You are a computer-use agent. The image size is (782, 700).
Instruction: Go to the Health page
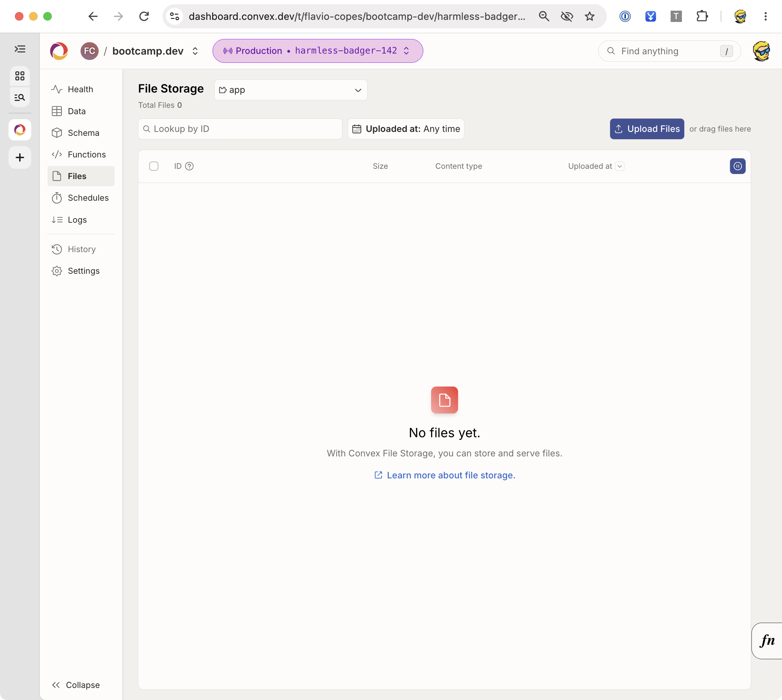(81, 89)
